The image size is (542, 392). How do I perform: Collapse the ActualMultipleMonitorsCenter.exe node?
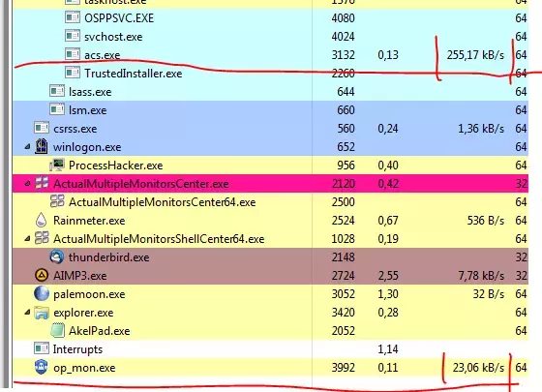tap(27, 184)
